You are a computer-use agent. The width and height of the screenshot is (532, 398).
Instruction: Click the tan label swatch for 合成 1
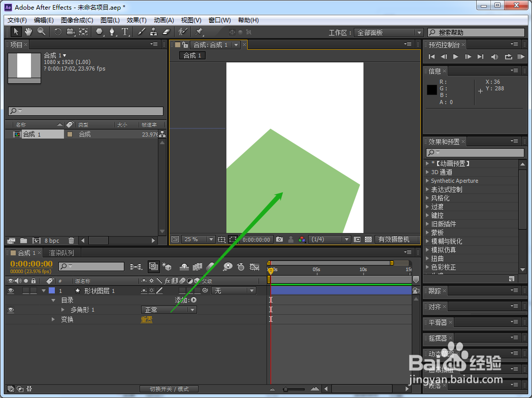pos(70,135)
